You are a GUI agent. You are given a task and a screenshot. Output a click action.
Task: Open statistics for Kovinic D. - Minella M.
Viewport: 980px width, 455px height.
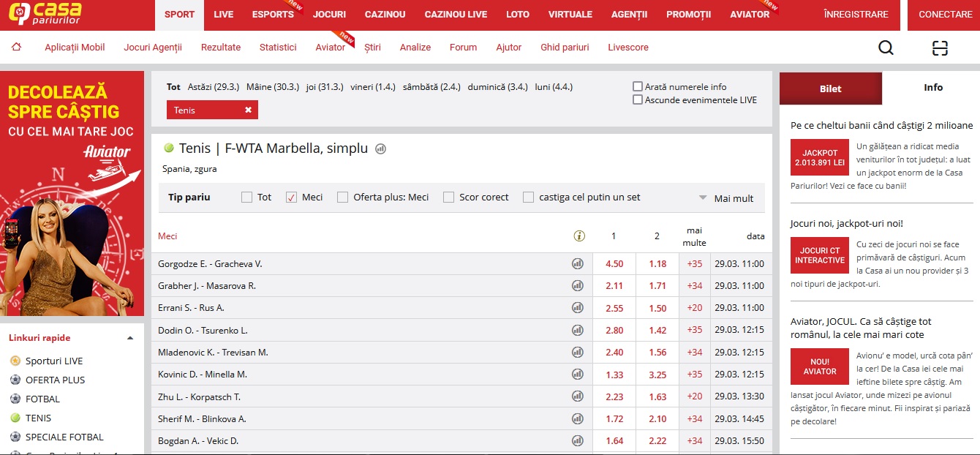[x=578, y=375]
